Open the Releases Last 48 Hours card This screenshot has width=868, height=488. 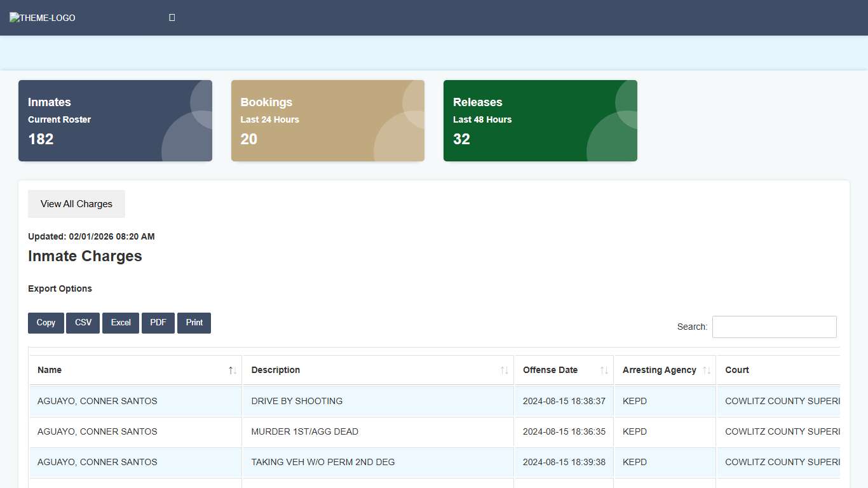tap(540, 121)
